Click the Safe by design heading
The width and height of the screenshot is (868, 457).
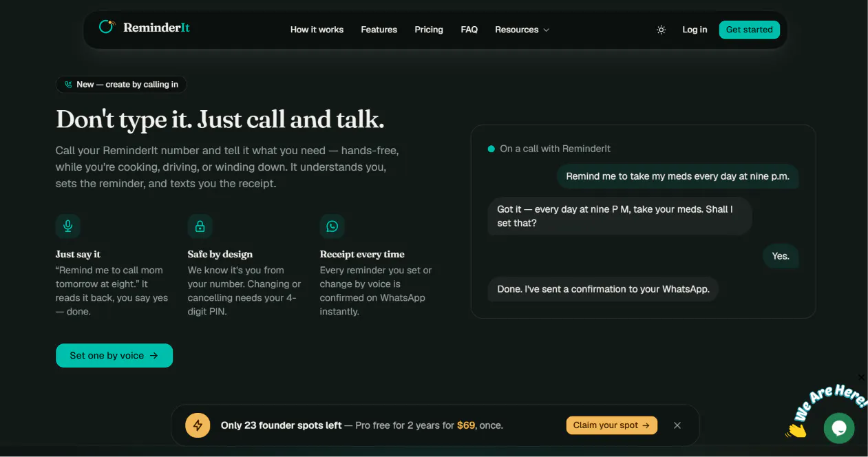coord(220,254)
